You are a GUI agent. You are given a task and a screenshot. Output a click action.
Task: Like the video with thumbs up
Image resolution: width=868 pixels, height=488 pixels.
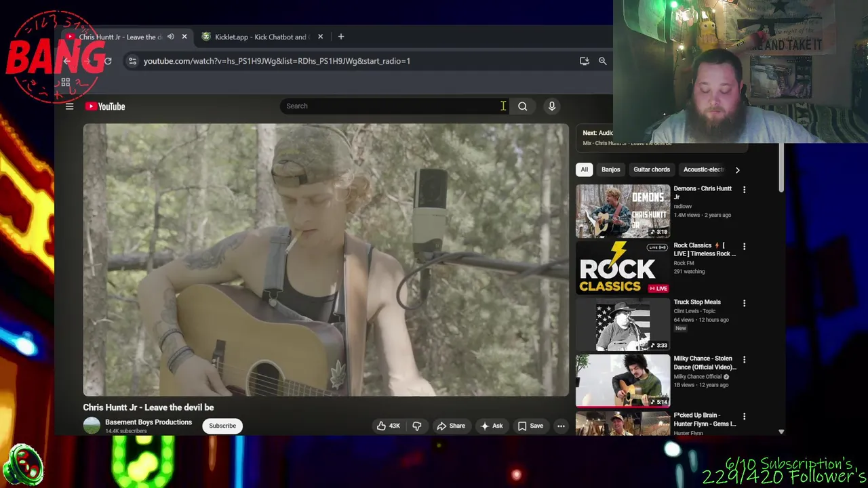tap(389, 426)
